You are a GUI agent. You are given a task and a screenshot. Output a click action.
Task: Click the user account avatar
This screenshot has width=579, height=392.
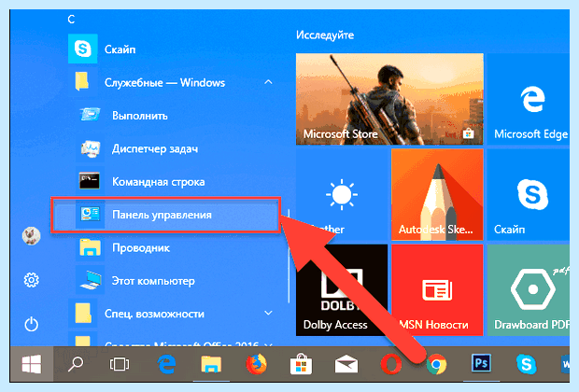pos(32,236)
